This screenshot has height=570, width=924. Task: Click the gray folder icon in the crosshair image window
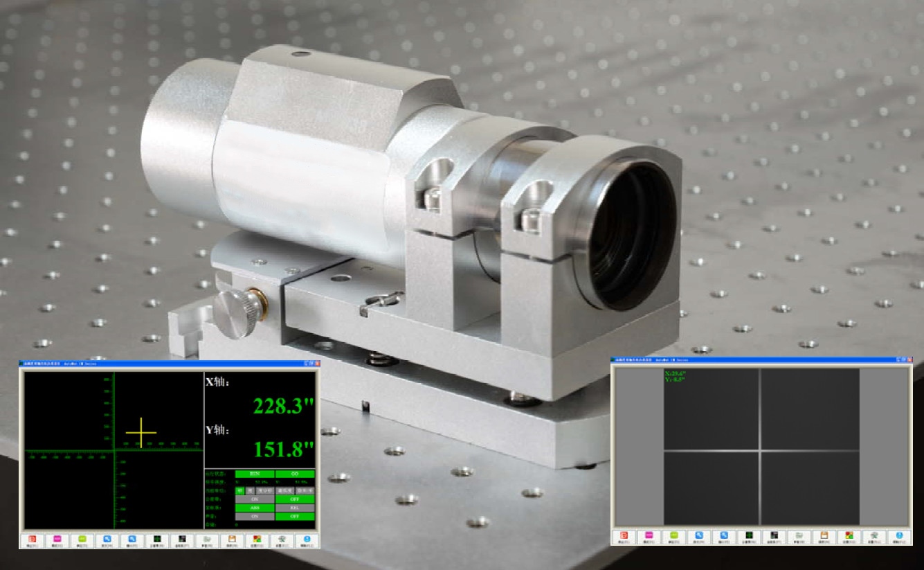[799, 536]
